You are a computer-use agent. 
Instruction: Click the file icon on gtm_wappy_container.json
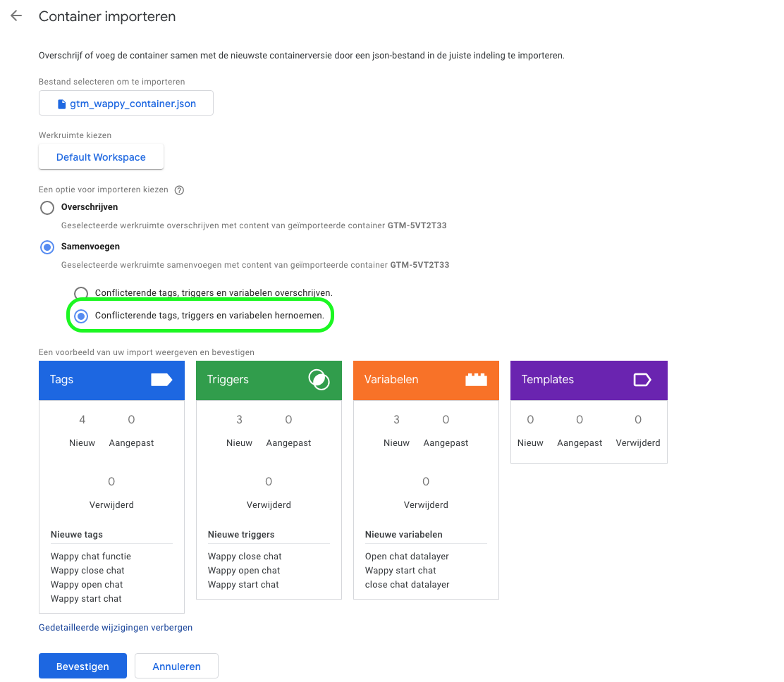point(62,104)
